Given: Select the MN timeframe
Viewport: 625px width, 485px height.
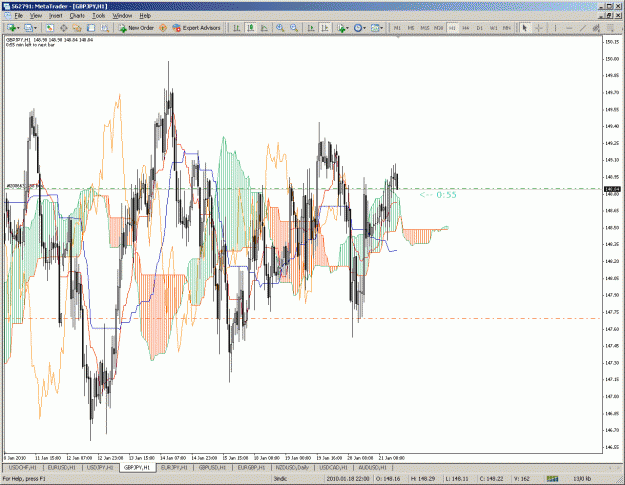Looking at the screenshot, I should (x=507, y=28).
